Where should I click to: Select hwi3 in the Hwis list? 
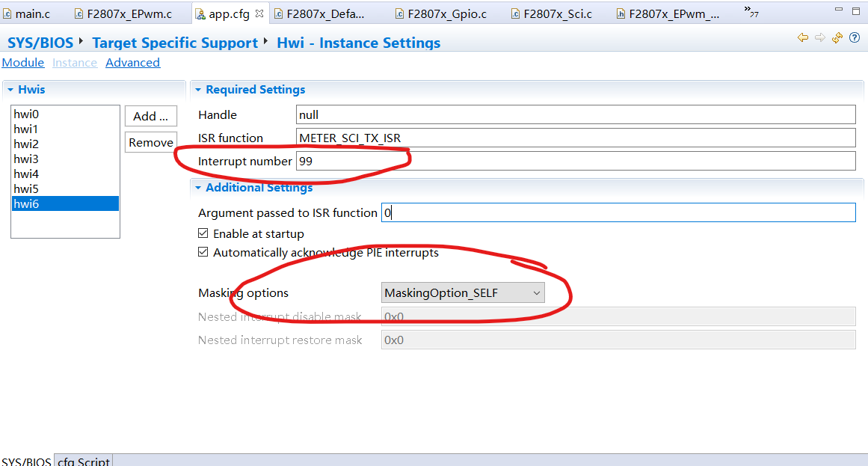pos(65,159)
